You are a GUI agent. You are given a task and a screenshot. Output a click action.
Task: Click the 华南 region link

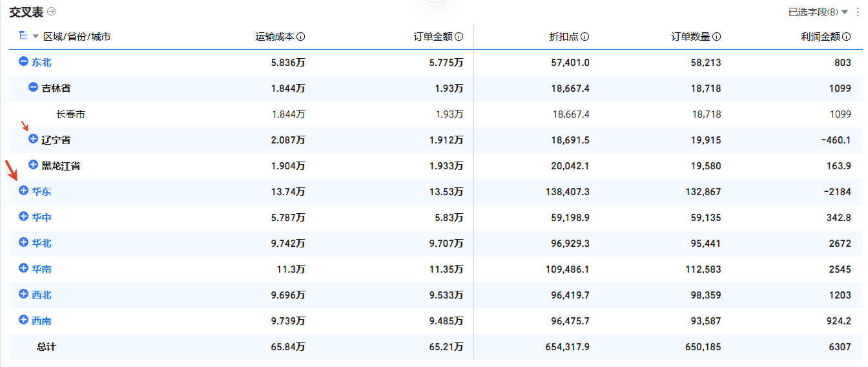pyautogui.click(x=42, y=269)
